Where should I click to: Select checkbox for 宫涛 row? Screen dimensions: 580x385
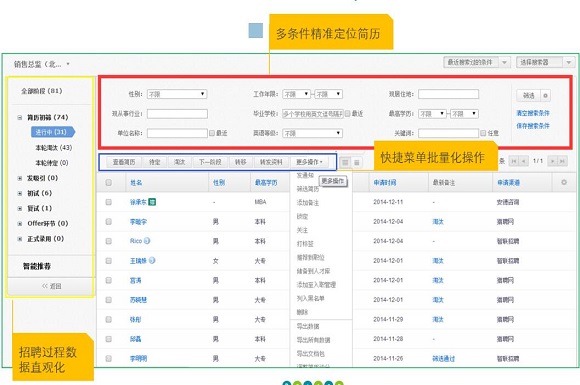108,280
